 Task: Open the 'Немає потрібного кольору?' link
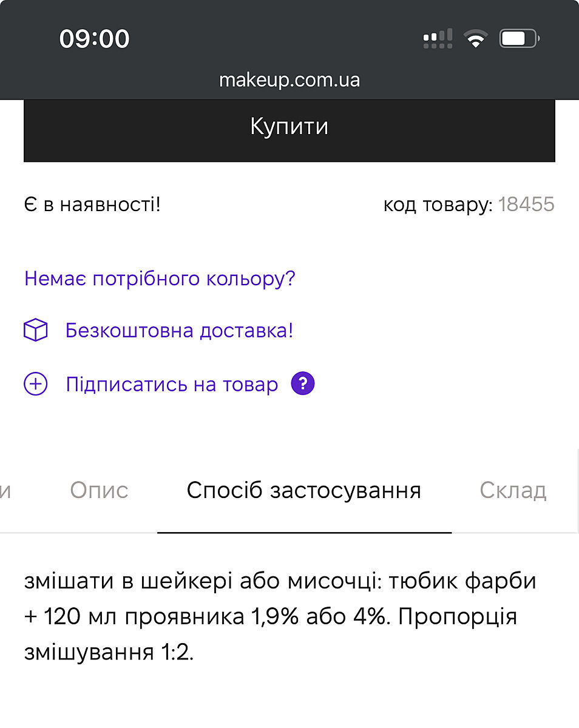click(x=160, y=279)
